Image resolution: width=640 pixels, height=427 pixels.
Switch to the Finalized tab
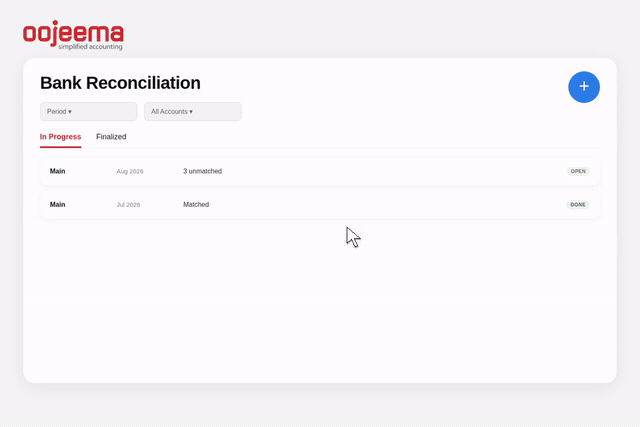[111, 137]
